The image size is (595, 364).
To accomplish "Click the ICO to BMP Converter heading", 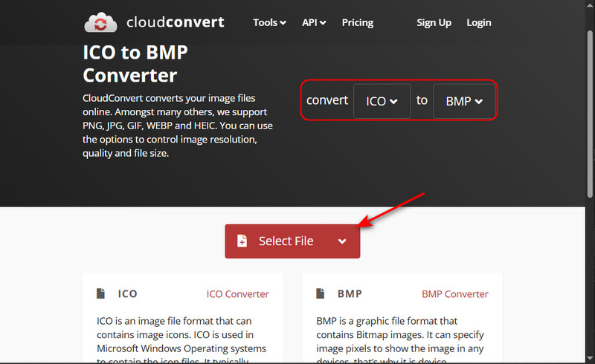I will 135,64.
